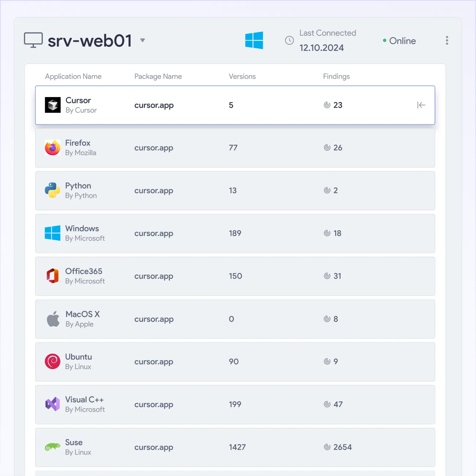The width and height of the screenshot is (476, 476).
Task: Open the three-dot more options menu
Action: tap(447, 40)
